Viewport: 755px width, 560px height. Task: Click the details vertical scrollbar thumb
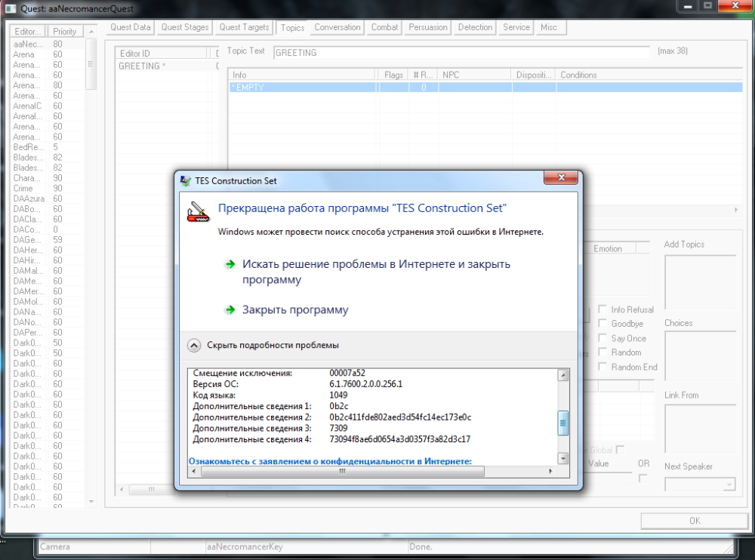click(563, 423)
